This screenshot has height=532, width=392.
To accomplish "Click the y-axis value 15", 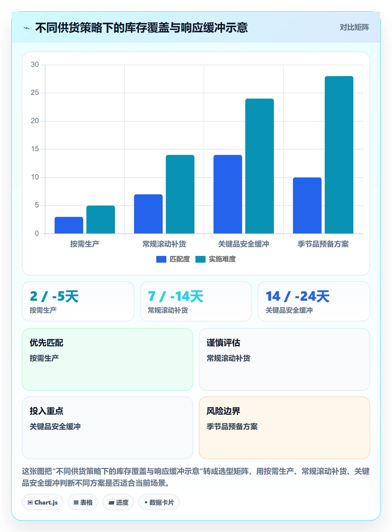I will [35, 149].
